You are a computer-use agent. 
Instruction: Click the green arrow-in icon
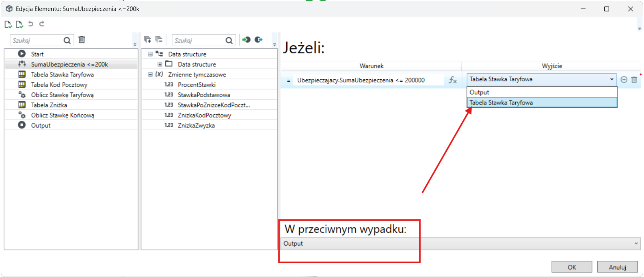[246, 39]
